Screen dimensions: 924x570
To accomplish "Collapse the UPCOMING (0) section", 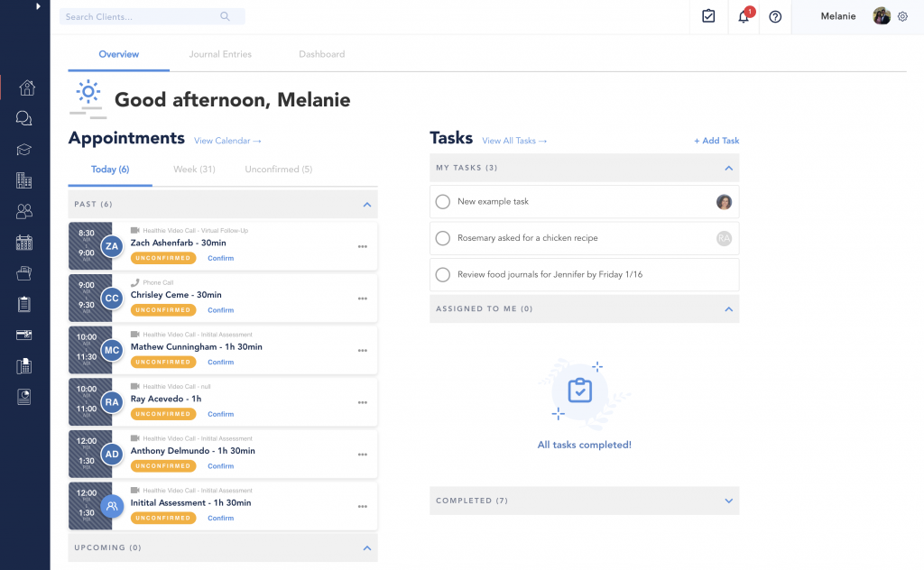I will [367, 547].
